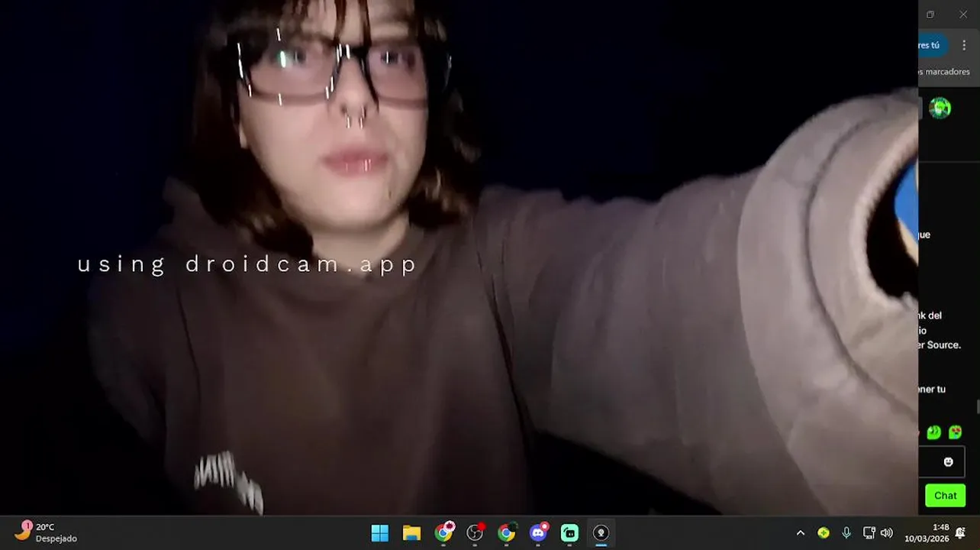The image size is (980, 550).
Task: Select the green heart-eyes emote
Action: pos(955,432)
